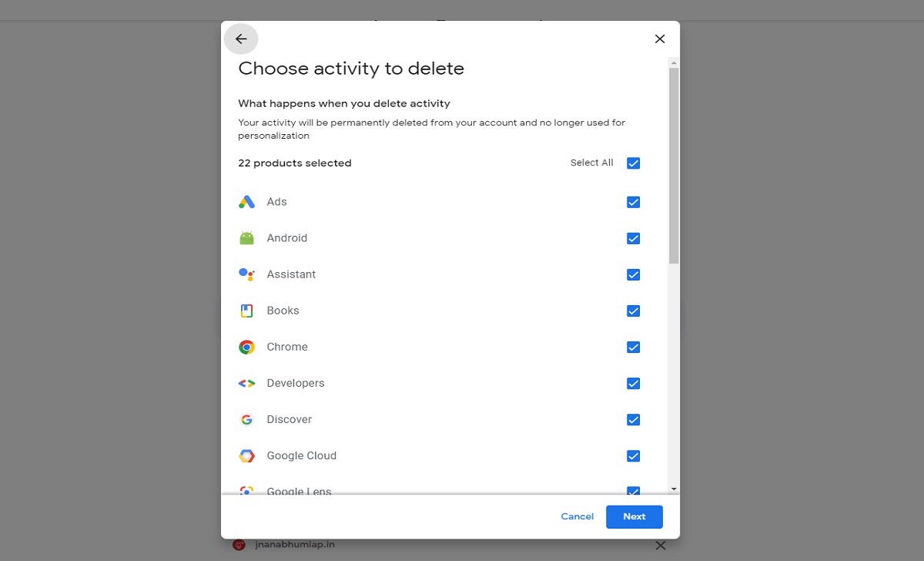Screen dimensions: 924x561
Task: Click the Choose activity to delete heading
Action: pos(351,69)
